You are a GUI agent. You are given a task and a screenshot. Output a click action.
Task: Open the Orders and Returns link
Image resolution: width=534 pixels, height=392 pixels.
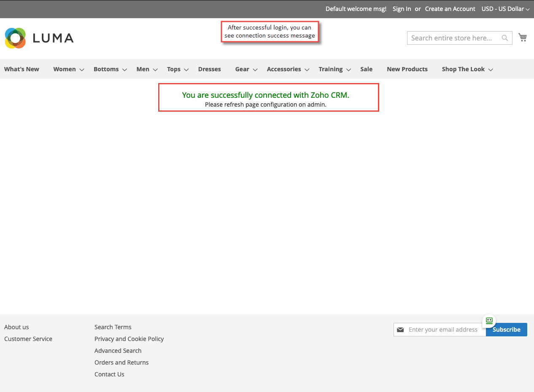(121, 362)
